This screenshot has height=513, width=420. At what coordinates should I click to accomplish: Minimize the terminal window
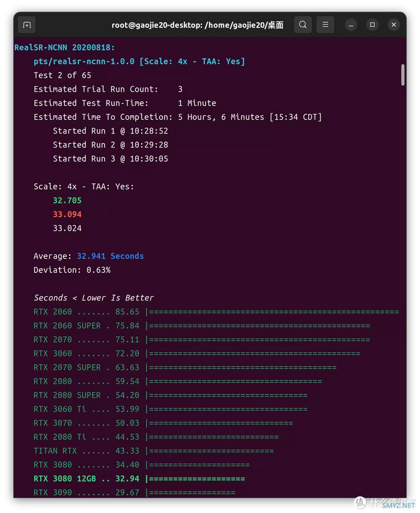click(x=351, y=25)
